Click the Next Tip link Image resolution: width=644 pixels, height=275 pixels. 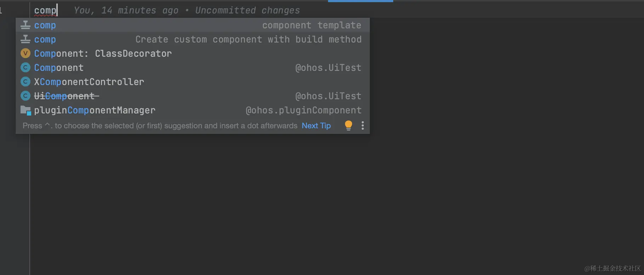[316, 126]
